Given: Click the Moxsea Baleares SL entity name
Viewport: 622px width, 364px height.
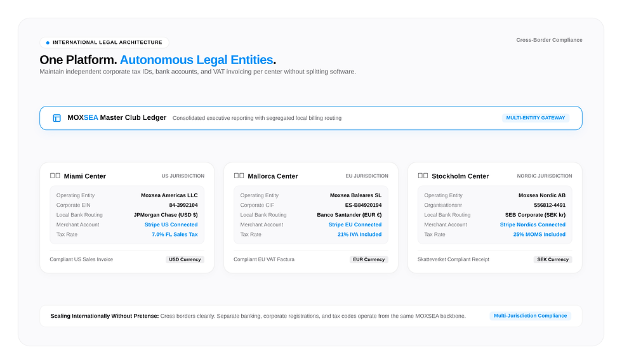Looking at the screenshot, I should (x=355, y=195).
